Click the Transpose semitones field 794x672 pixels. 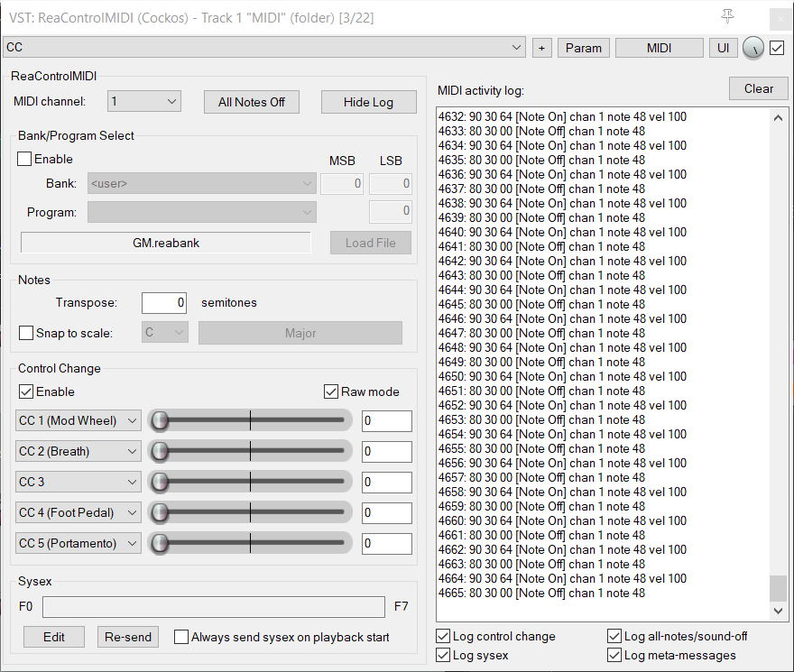[164, 303]
